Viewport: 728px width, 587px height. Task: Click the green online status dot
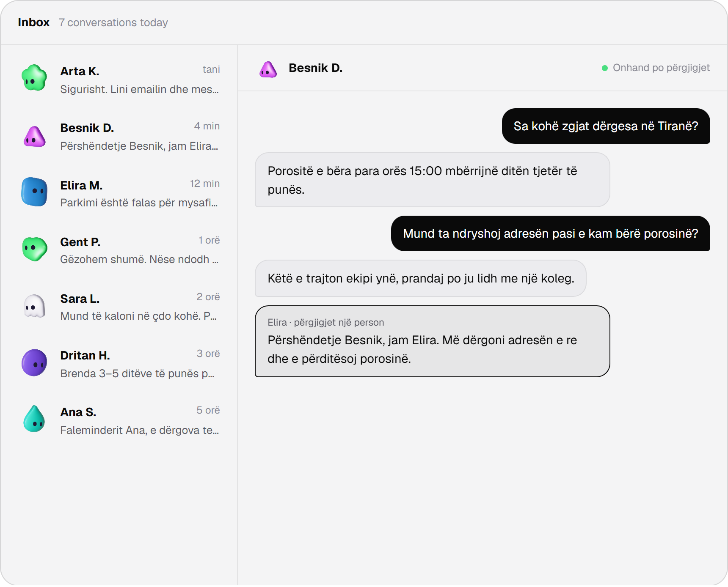(605, 68)
